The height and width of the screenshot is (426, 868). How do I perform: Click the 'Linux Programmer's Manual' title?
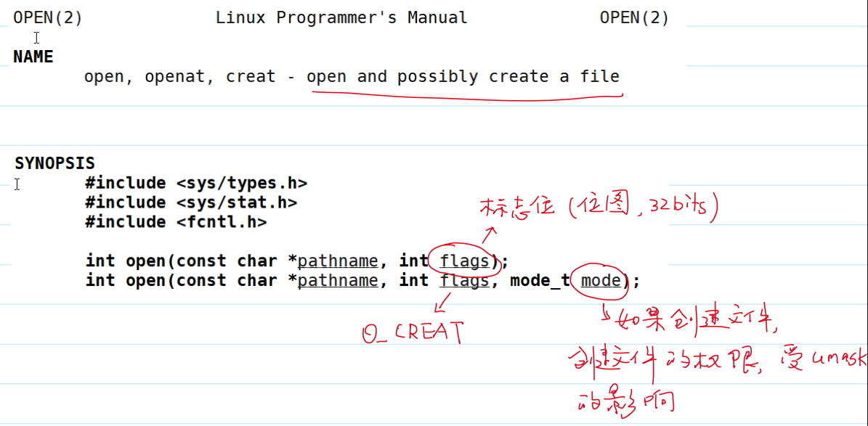point(341,17)
